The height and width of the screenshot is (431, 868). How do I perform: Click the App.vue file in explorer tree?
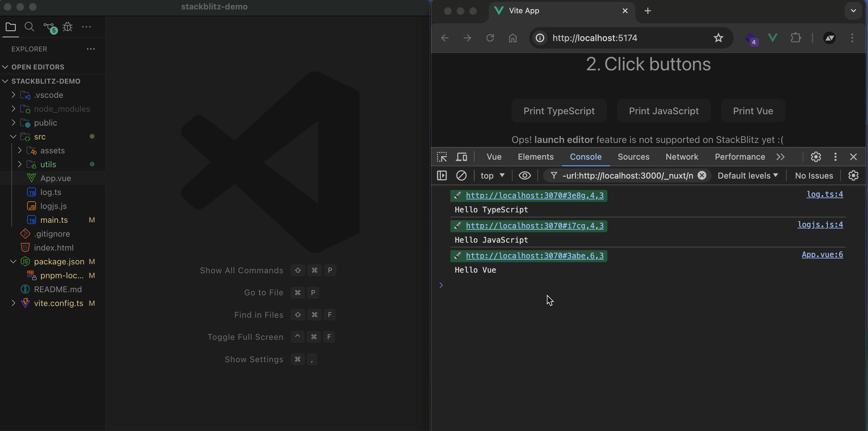point(56,178)
